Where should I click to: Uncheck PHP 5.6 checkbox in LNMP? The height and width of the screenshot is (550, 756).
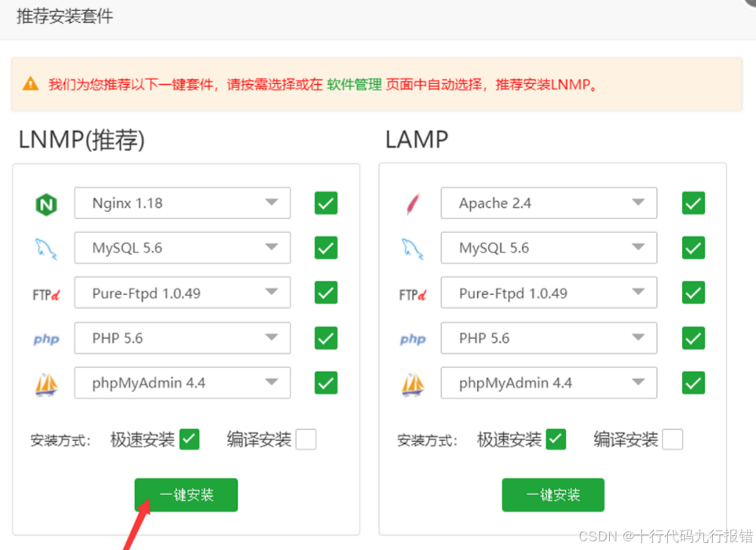coord(326,338)
